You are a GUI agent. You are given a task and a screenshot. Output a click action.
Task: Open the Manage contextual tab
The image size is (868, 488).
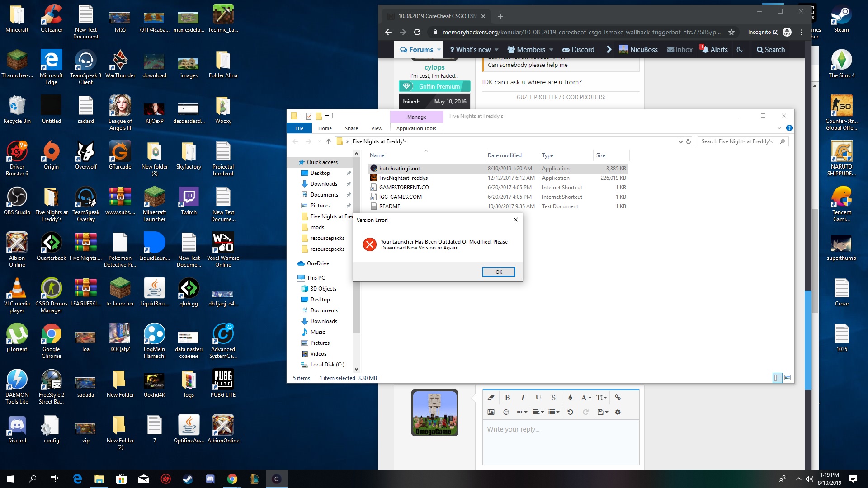416,117
